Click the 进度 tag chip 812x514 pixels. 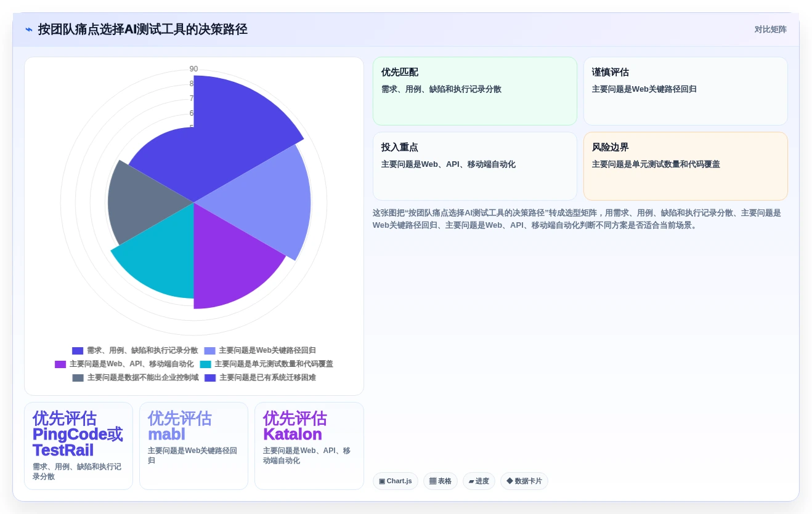[x=479, y=481]
